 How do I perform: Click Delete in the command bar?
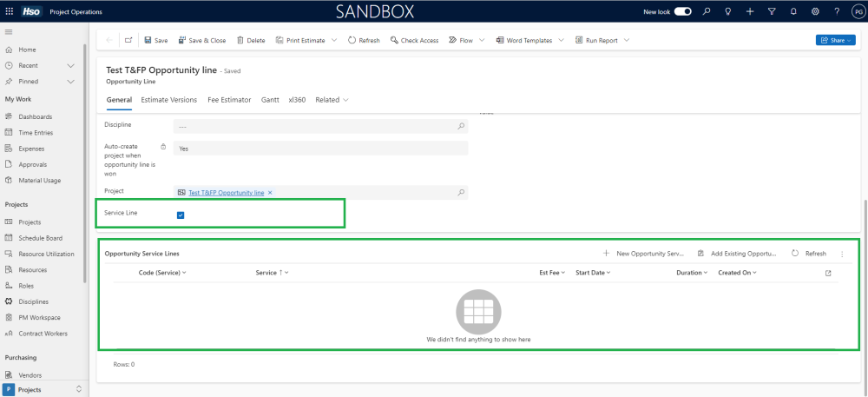pos(251,41)
